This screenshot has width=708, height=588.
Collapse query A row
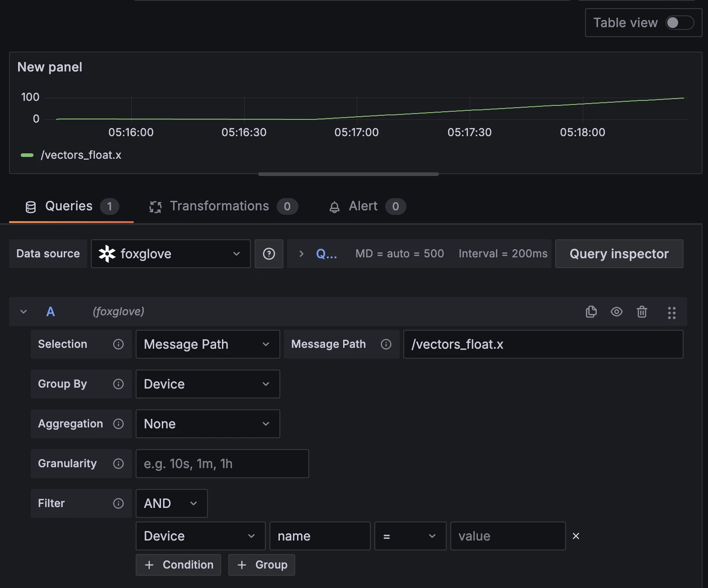tap(24, 312)
